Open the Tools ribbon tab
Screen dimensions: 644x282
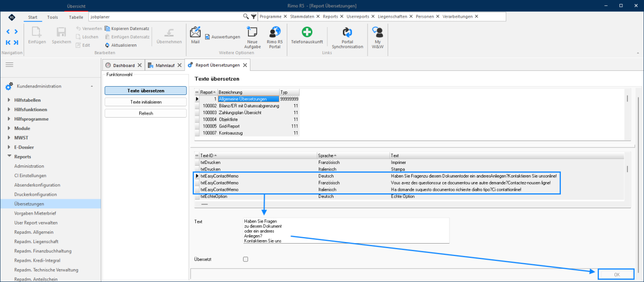53,17
